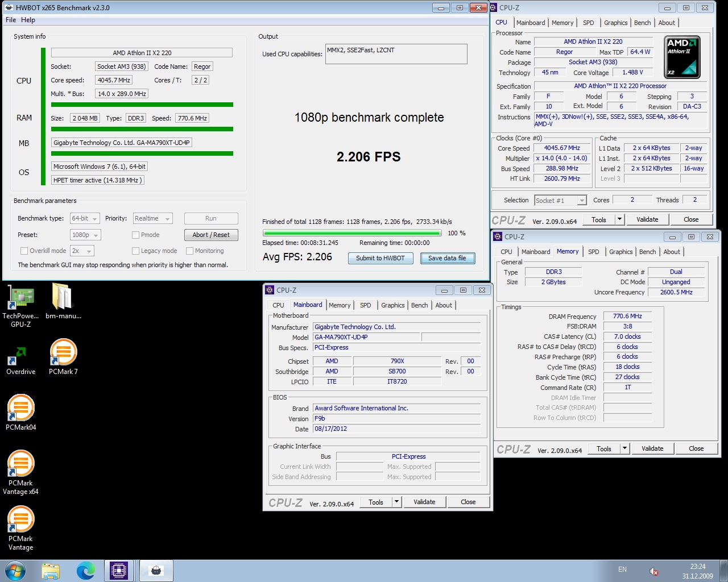The width and height of the screenshot is (728, 582).
Task: Expand Tools arrow in CPU-Z Mainboard window
Action: click(397, 502)
